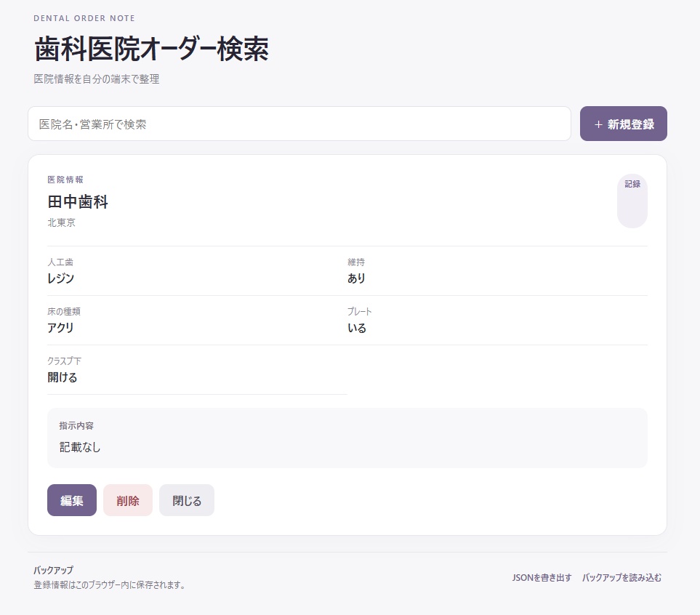Click the プレート value いる
Screen dimensions: 700x615
pos(357,328)
